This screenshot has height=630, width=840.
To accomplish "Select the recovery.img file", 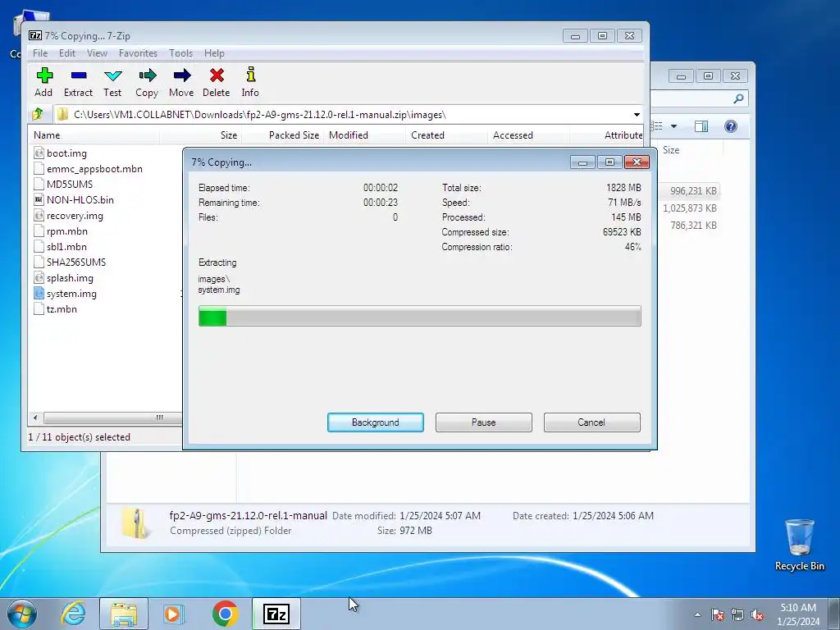I will click(x=75, y=216).
